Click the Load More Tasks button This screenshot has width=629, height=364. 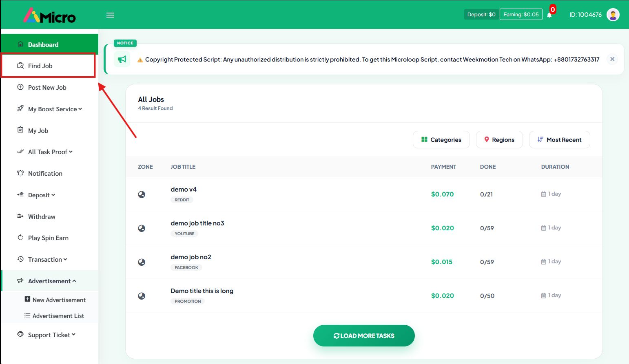pyautogui.click(x=364, y=335)
